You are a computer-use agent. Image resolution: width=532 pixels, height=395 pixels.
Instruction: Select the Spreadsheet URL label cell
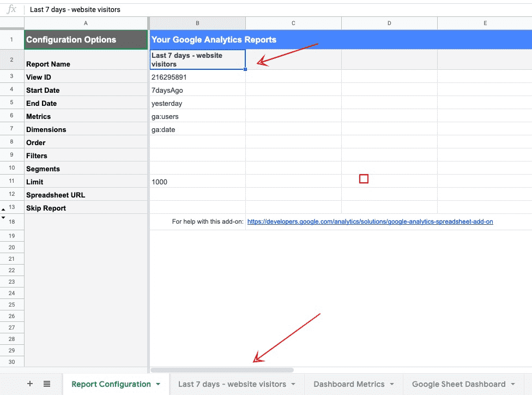click(86, 194)
